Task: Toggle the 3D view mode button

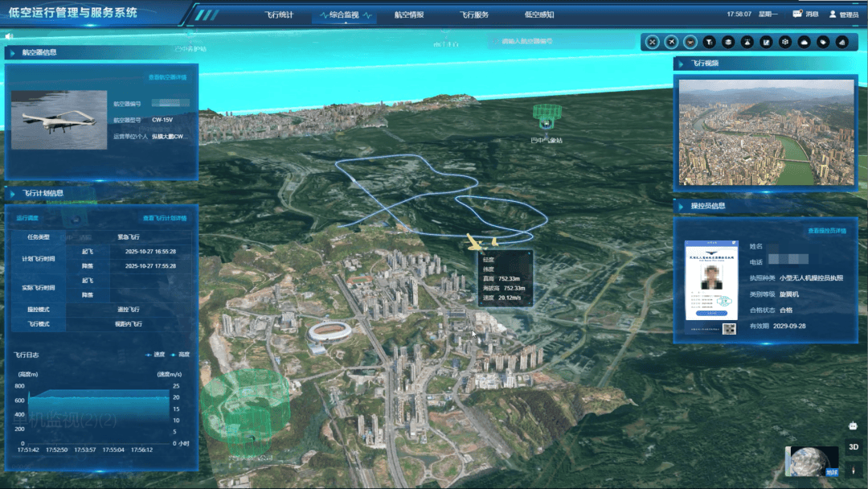Action: (x=854, y=447)
